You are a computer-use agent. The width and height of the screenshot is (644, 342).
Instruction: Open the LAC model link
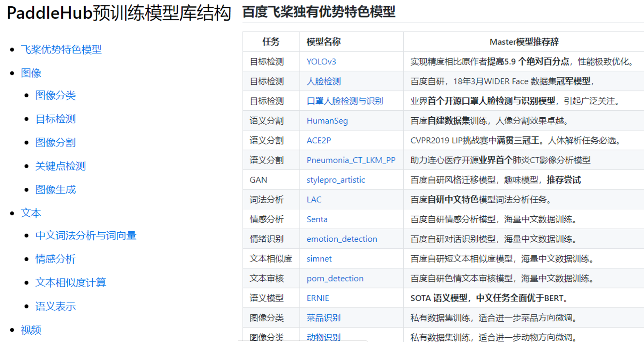click(x=314, y=199)
